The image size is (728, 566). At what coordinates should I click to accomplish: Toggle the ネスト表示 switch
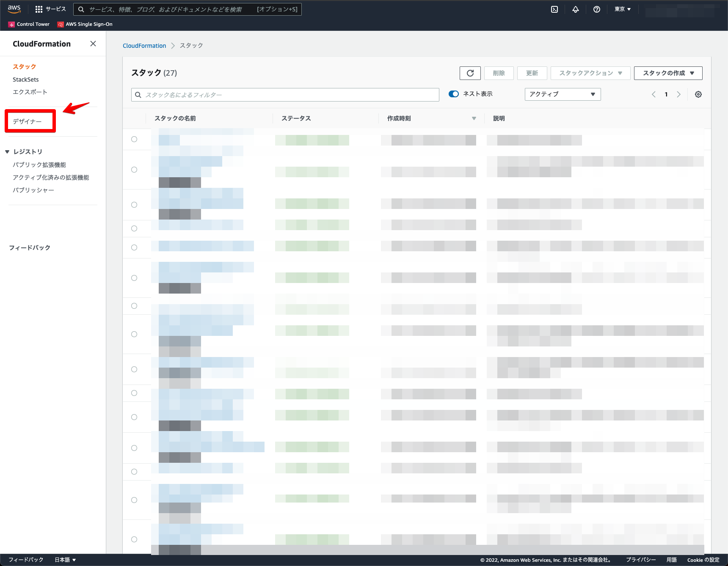(x=454, y=94)
